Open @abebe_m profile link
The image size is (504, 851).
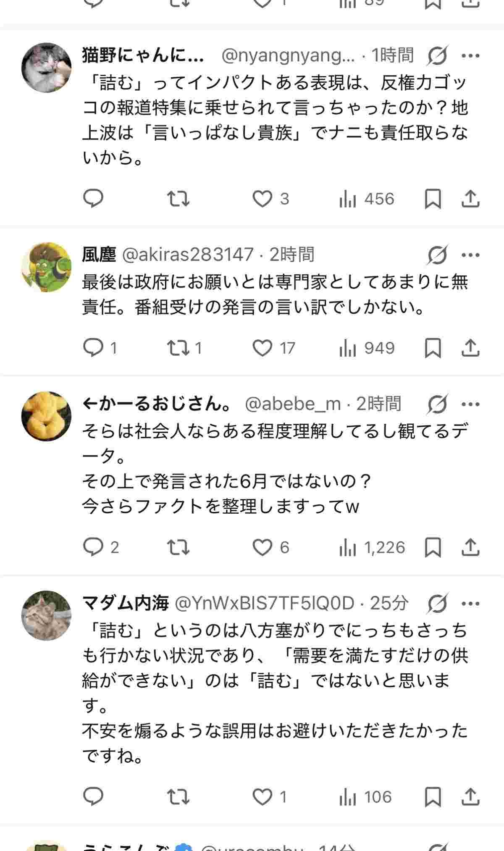[x=292, y=404]
